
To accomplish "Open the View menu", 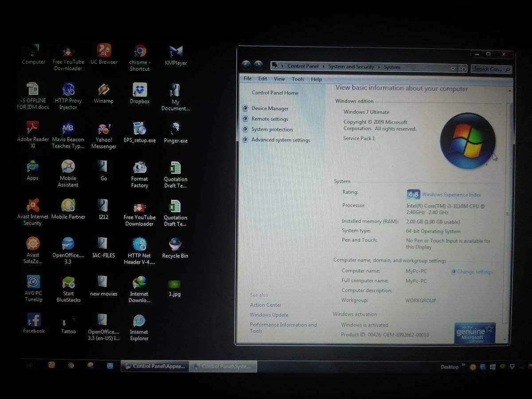I will [279, 79].
